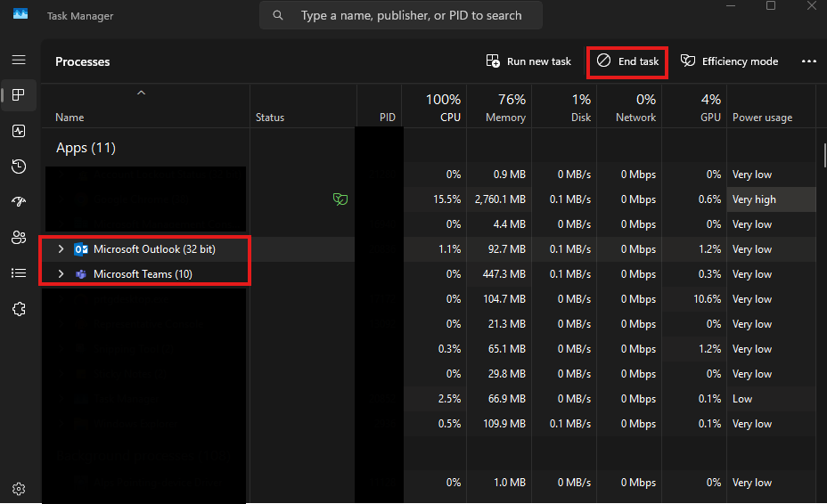Select the Apps (11) group heading
Viewport: 827px width, 504px height.
tap(86, 148)
